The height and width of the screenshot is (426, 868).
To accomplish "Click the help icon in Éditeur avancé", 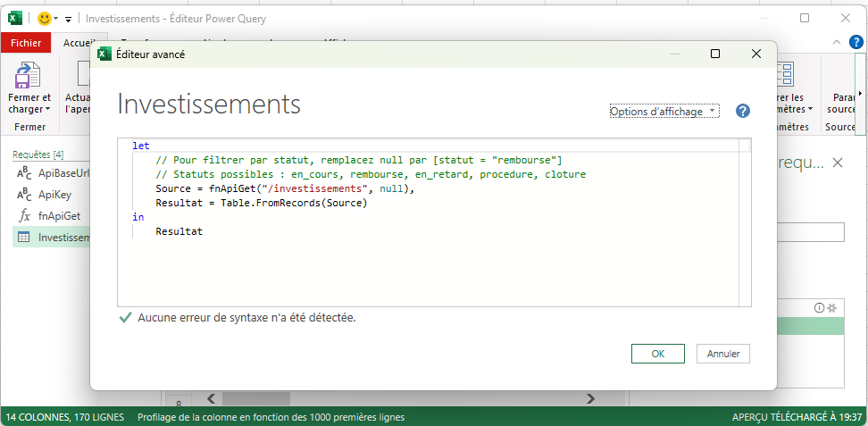I will (x=742, y=111).
